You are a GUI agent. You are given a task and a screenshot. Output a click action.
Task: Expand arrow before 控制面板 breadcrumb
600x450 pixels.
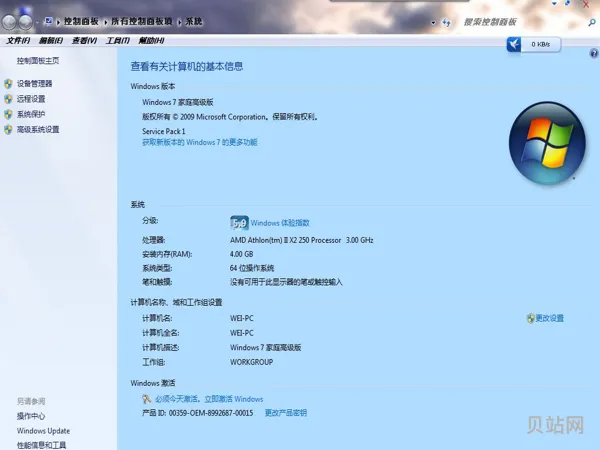pyautogui.click(x=58, y=22)
